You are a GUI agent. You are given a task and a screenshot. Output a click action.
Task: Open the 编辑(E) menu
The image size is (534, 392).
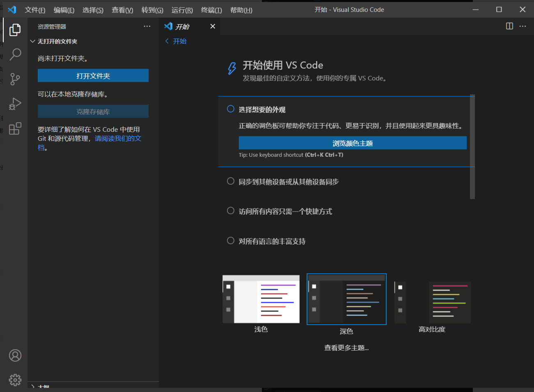point(64,10)
